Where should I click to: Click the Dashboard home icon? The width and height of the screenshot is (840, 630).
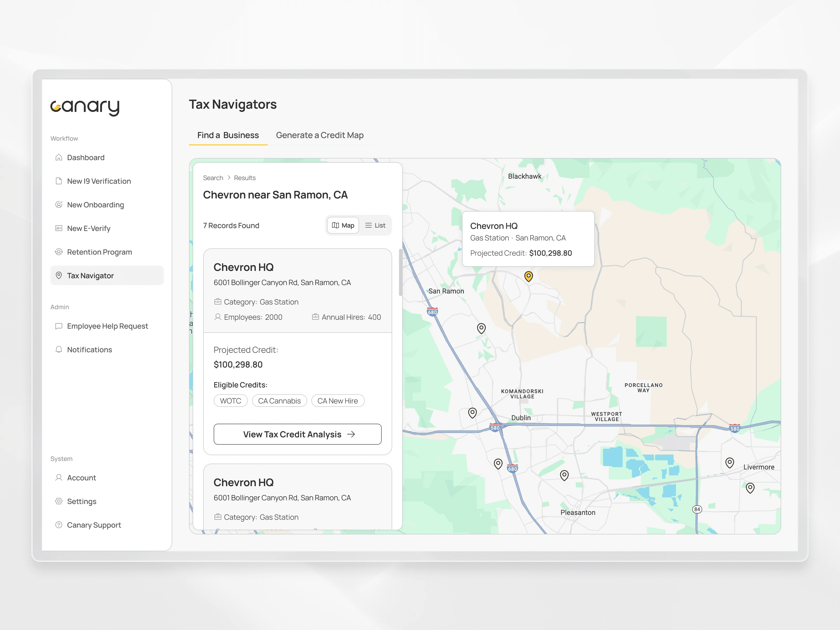pos(59,157)
